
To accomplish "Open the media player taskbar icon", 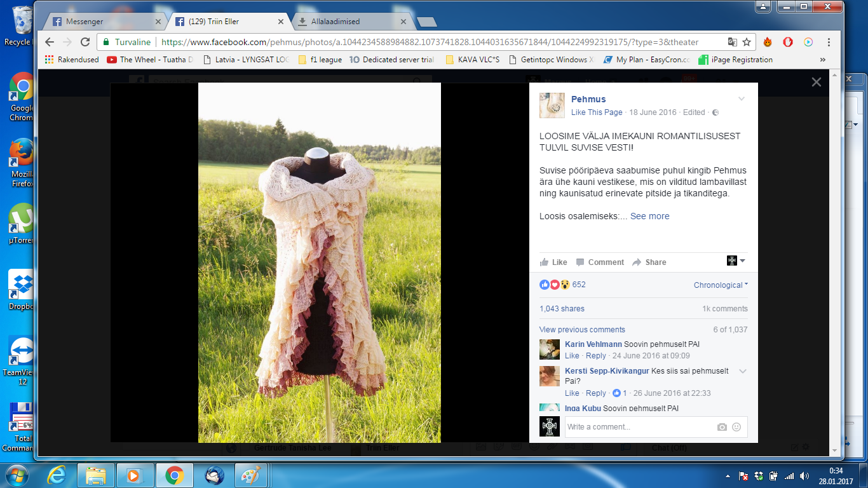I will click(x=135, y=475).
